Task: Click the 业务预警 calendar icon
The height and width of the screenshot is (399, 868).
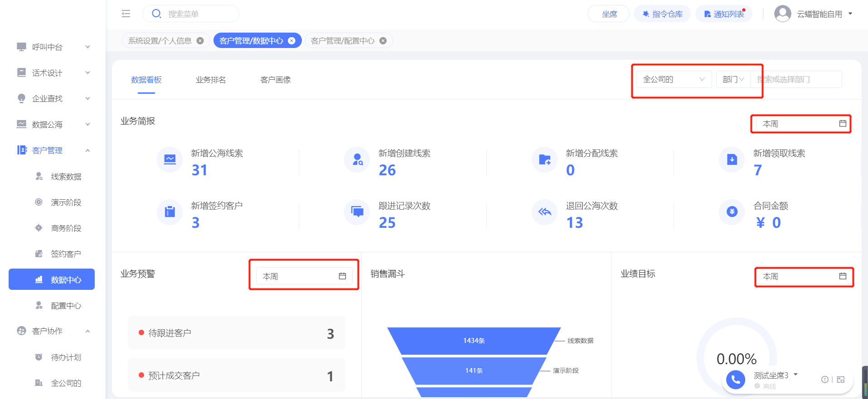Action: tap(342, 276)
